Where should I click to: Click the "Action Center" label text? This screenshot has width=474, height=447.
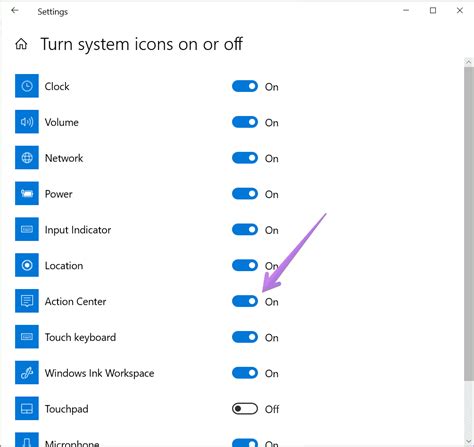[x=75, y=301]
